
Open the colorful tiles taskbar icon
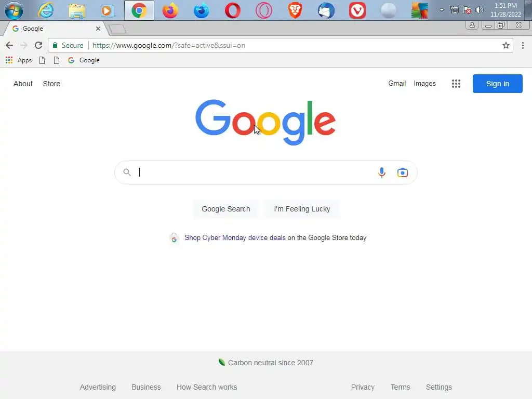420,10
